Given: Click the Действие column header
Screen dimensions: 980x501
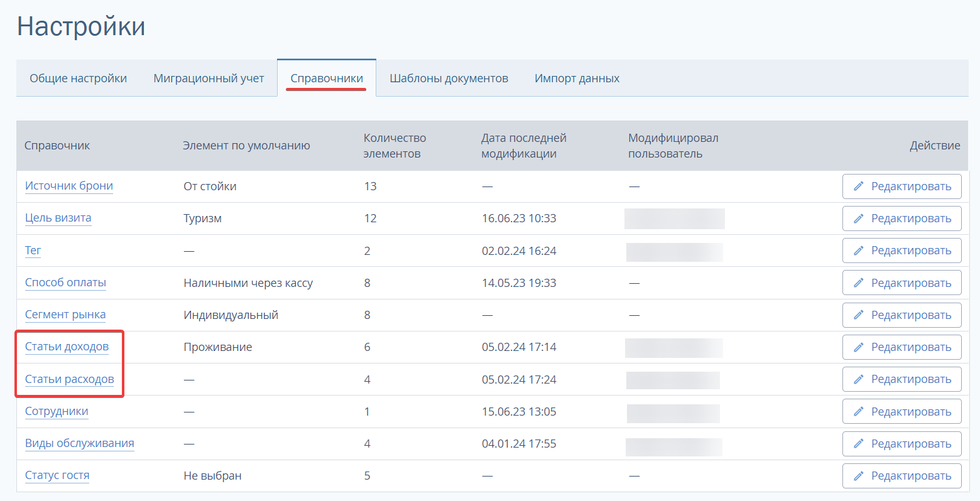Looking at the screenshot, I should tap(935, 146).
